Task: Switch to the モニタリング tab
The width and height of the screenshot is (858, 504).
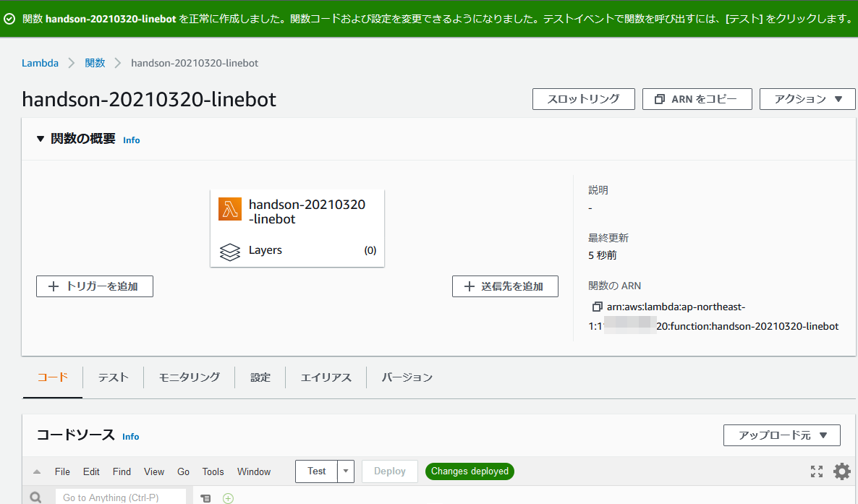Action: click(190, 377)
